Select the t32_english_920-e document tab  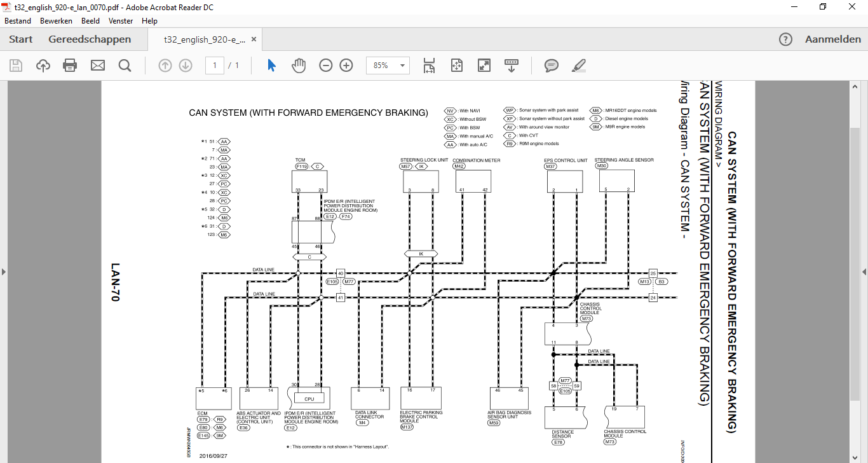pyautogui.click(x=204, y=39)
